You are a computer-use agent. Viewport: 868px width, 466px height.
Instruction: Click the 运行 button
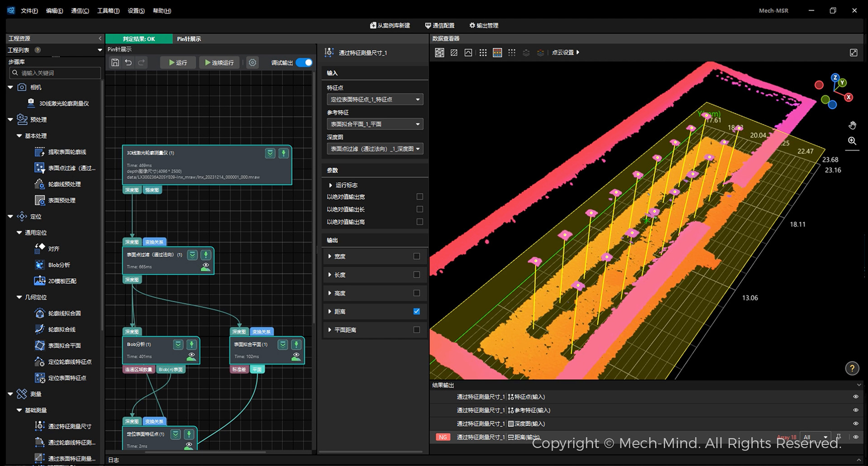[x=178, y=62]
